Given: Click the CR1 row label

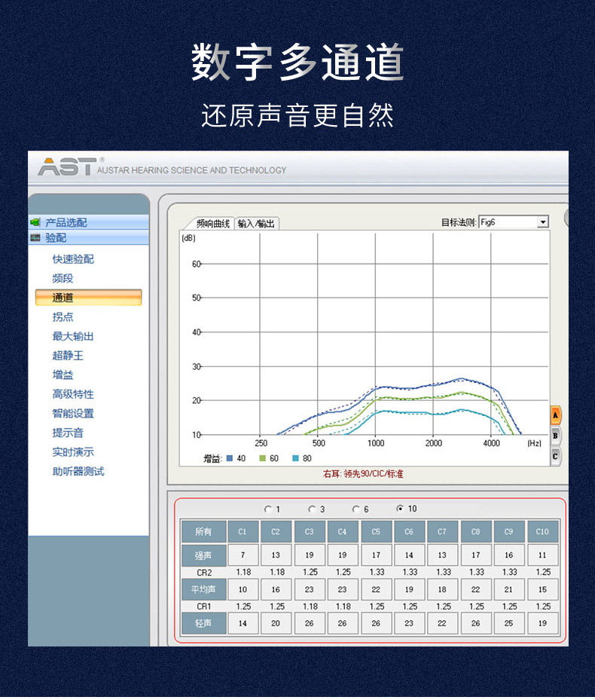Looking at the screenshot, I should (x=204, y=607).
